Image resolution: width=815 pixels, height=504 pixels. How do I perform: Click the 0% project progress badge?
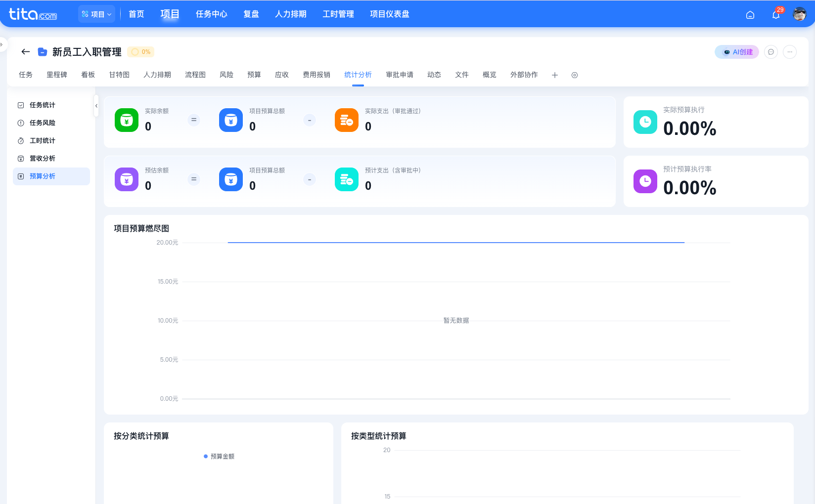click(141, 52)
